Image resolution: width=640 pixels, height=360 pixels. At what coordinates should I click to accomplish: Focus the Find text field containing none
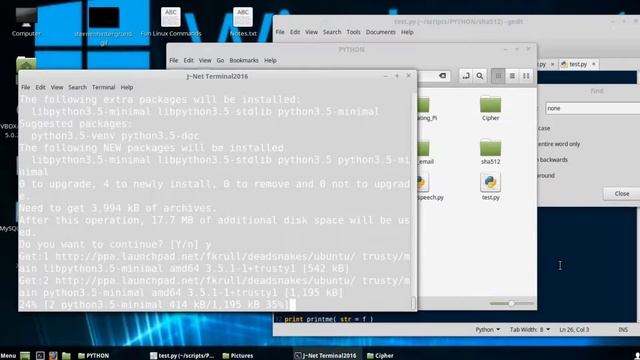click(593, 108)
